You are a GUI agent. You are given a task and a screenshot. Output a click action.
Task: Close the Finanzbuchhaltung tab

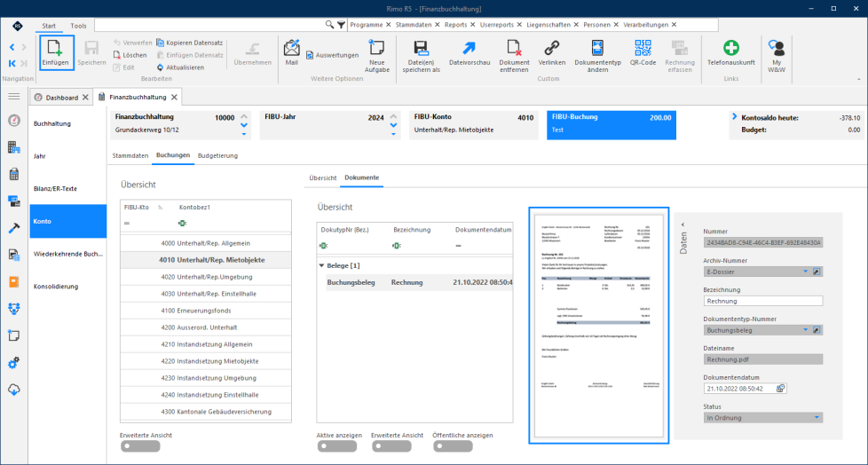[174, 98]
